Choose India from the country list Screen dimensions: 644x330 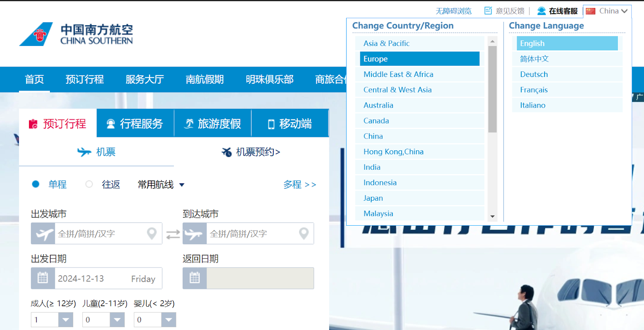[420, 167]
